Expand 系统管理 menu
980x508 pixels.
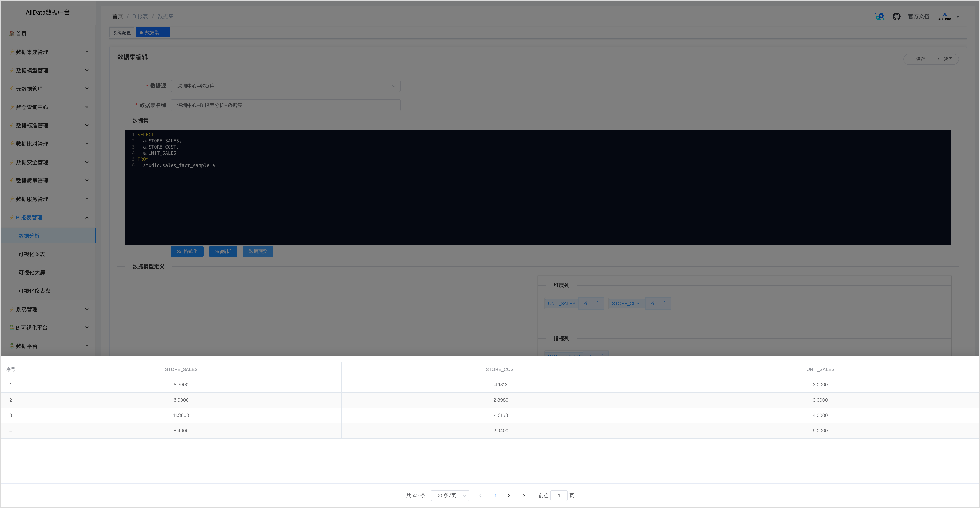48,309
